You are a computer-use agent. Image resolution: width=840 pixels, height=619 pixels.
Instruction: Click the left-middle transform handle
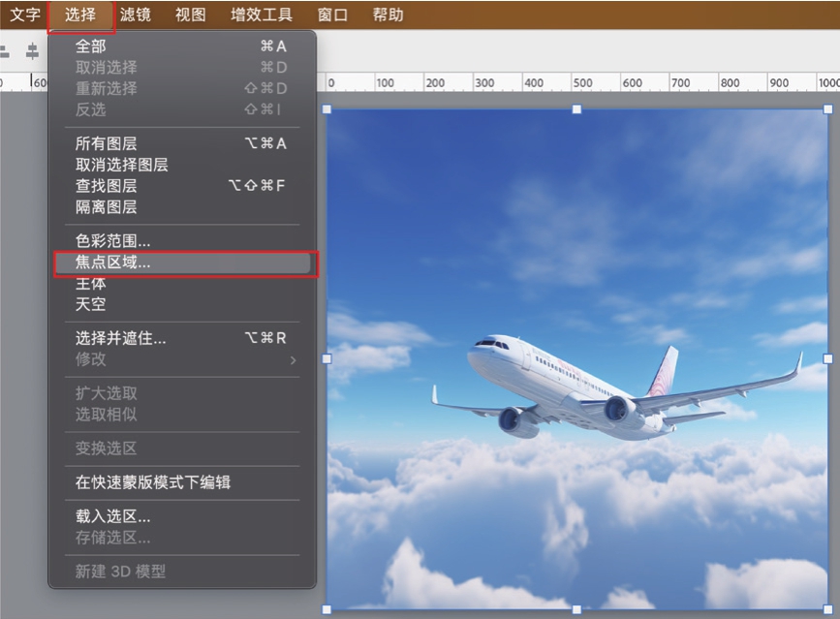coord(327,358)
